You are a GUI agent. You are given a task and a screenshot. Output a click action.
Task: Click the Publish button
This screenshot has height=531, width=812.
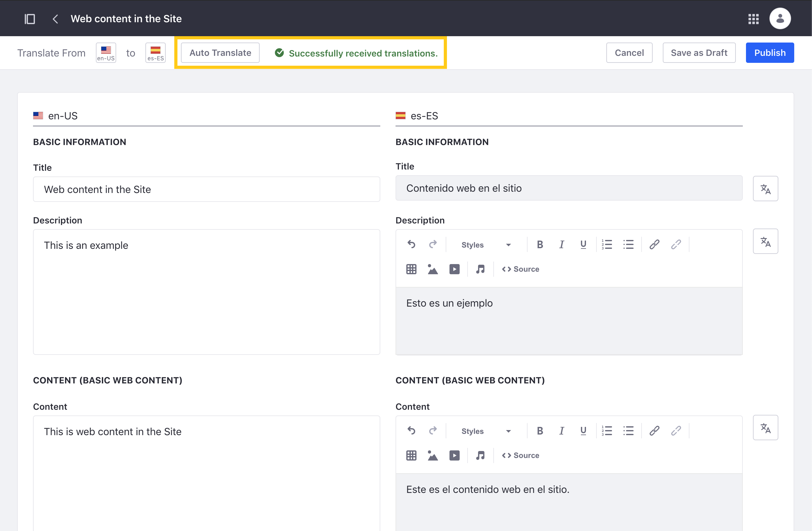pyautogui.click(x=770, y=53)
